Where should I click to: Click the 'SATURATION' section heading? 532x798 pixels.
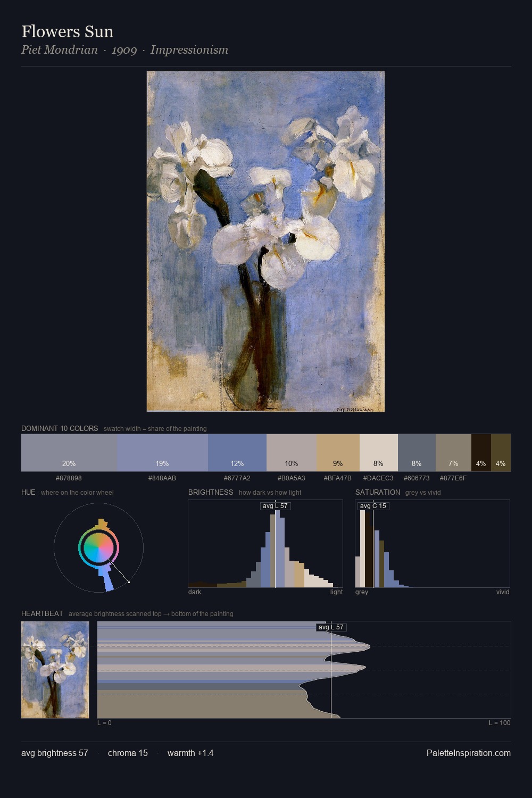(x=378, y=492)
